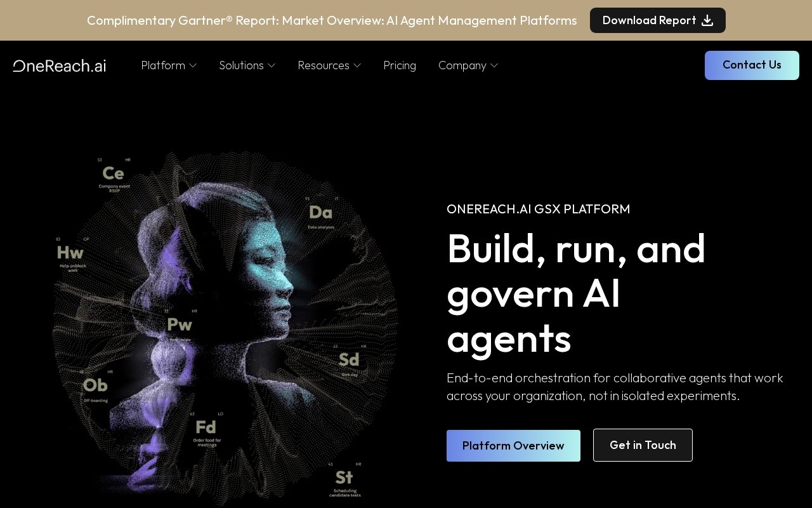Expand the Resources menu chevron

click(357, 65)
